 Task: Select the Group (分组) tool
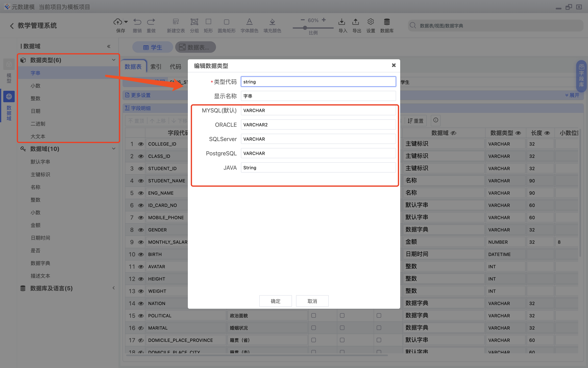194,22
